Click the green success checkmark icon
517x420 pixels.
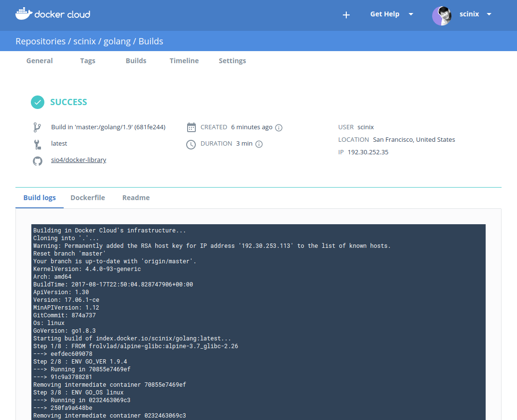(38, 102)
